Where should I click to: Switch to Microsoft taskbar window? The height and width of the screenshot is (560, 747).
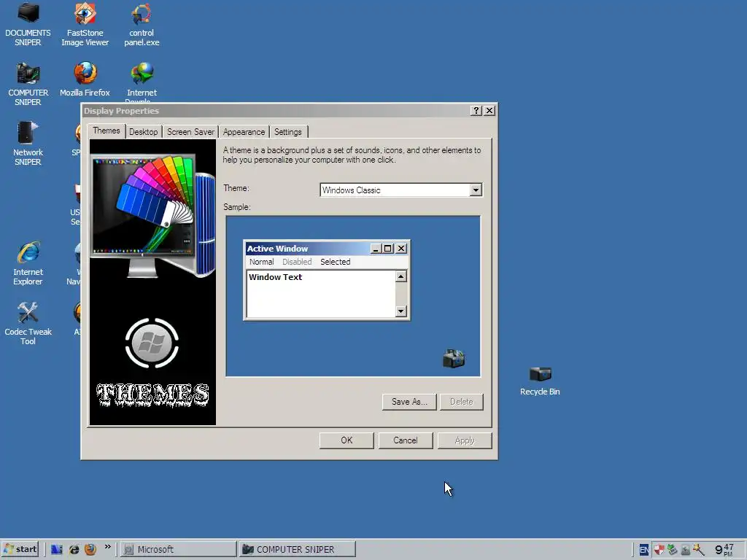click(178, 549)
